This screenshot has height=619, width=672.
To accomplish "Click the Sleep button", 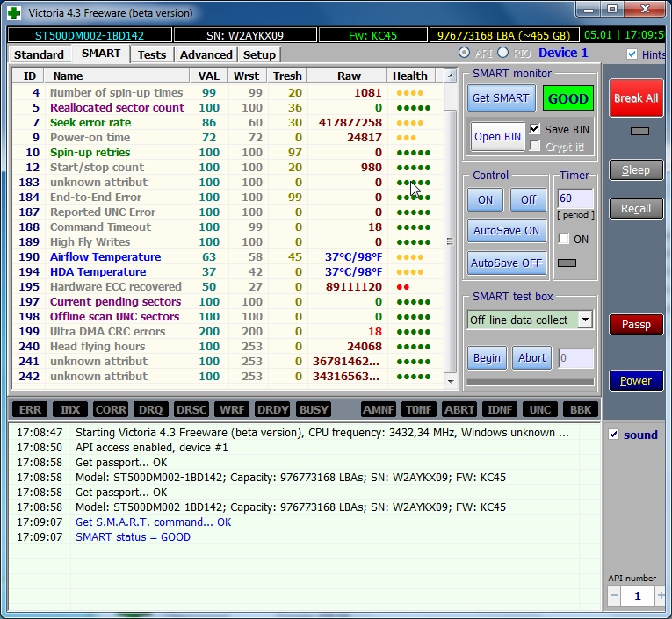I will (636, 170).
